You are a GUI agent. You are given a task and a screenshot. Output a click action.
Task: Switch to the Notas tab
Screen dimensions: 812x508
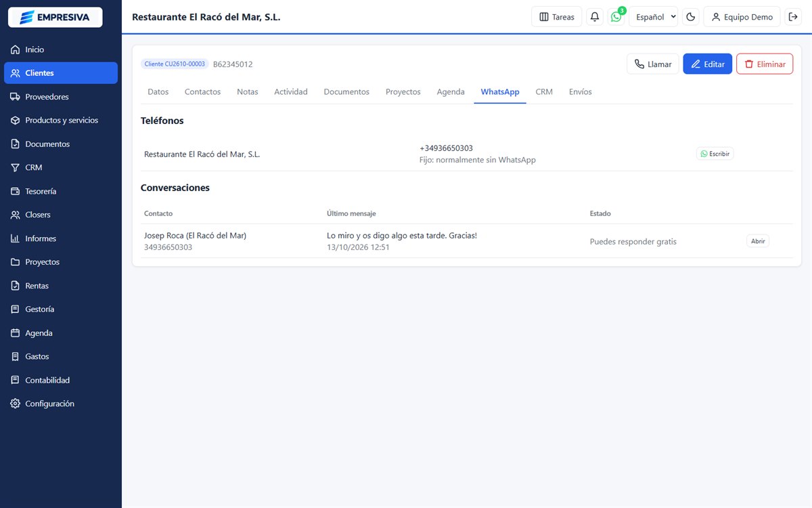(x=247, y=91)
